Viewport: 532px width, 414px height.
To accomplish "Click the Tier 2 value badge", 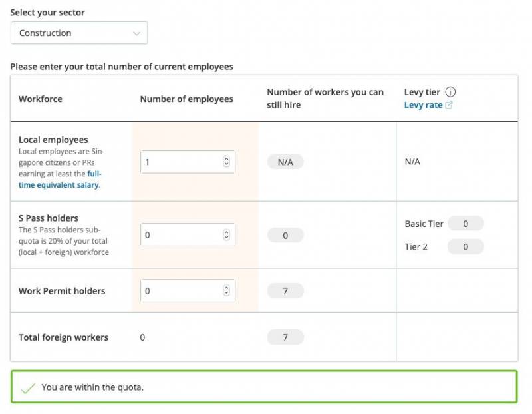I will point(465,247).
